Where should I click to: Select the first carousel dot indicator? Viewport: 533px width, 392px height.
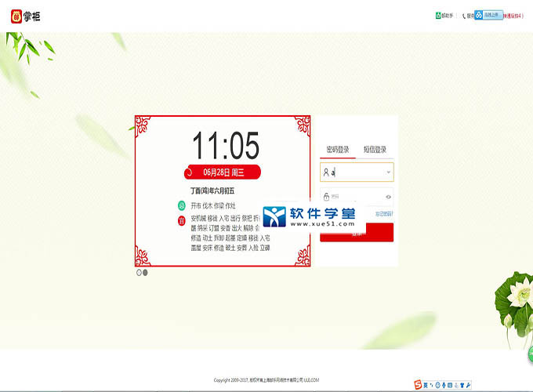[139, 273]
